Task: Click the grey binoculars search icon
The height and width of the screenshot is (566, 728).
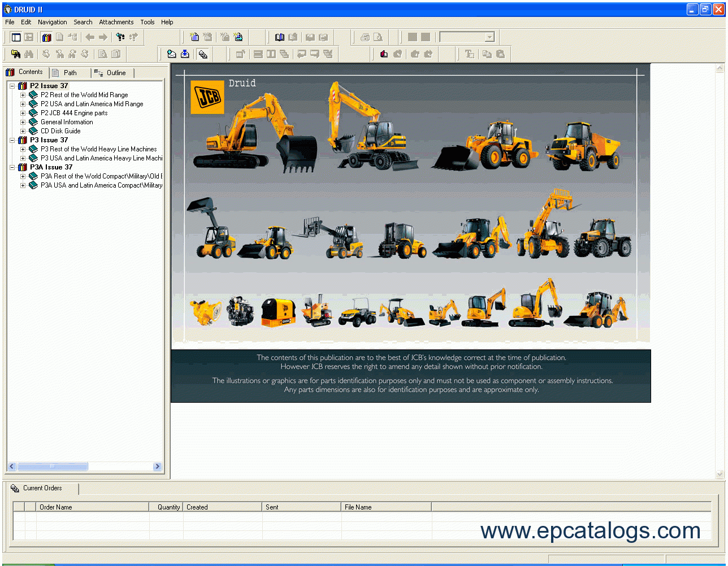Action: coord(29,54)
